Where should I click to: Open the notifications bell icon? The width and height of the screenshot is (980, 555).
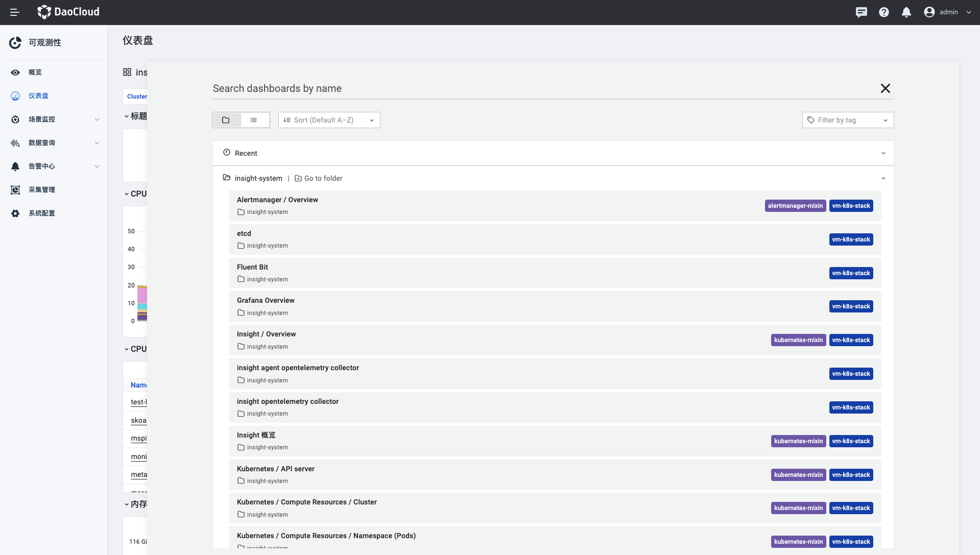[906, 12]
